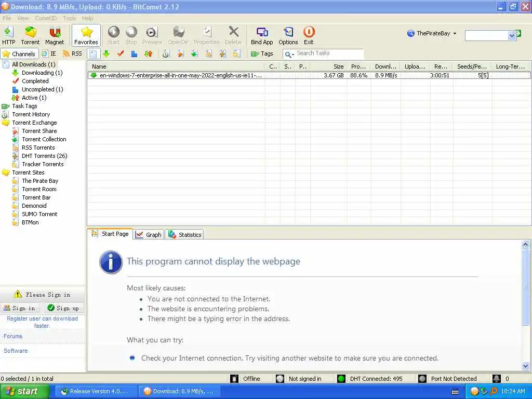Open the Torrent file button
This screenshot has width=532, height=399.
tap(30, 36)
